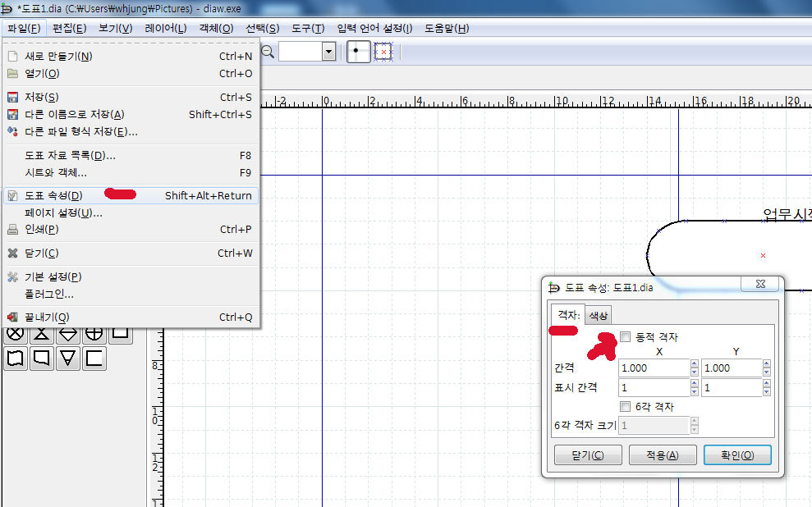Click the zoom out magnifier icon

(x=268, y=52)
